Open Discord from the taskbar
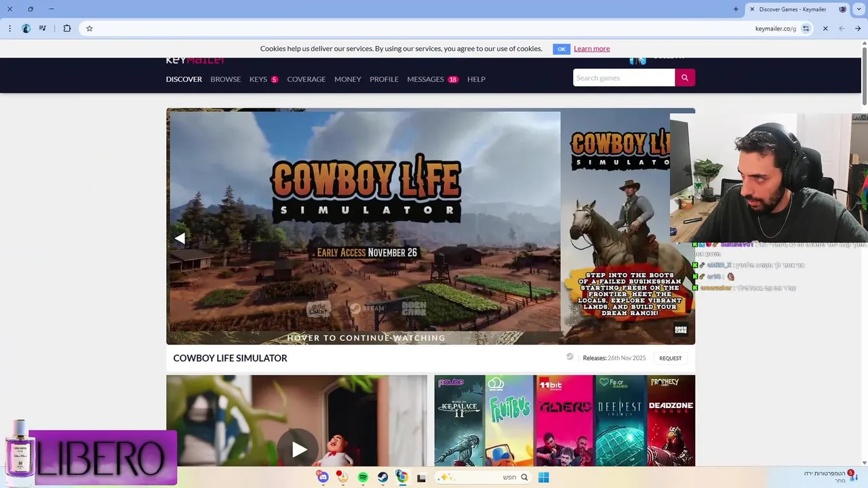Screen dimensions: 868x488 tap(323, 477)
